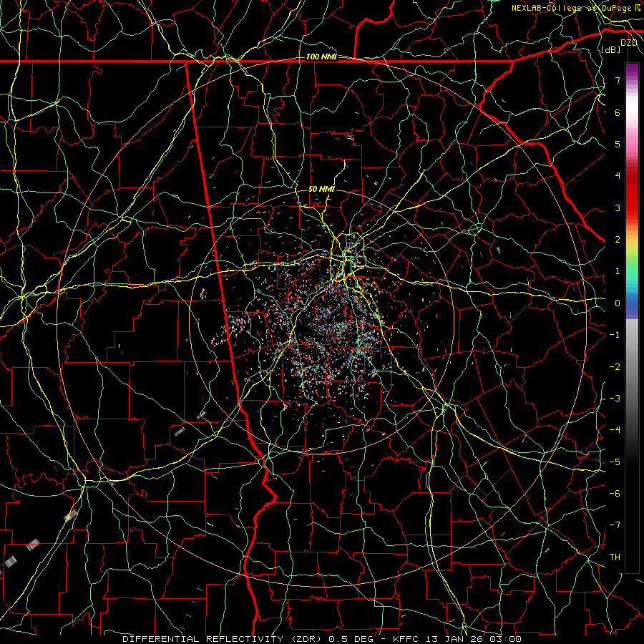This screenshot has height=644, width=644.
Task: Click the 0.5 DEG elevation text in the caption
Action: (x=351, y=639)
